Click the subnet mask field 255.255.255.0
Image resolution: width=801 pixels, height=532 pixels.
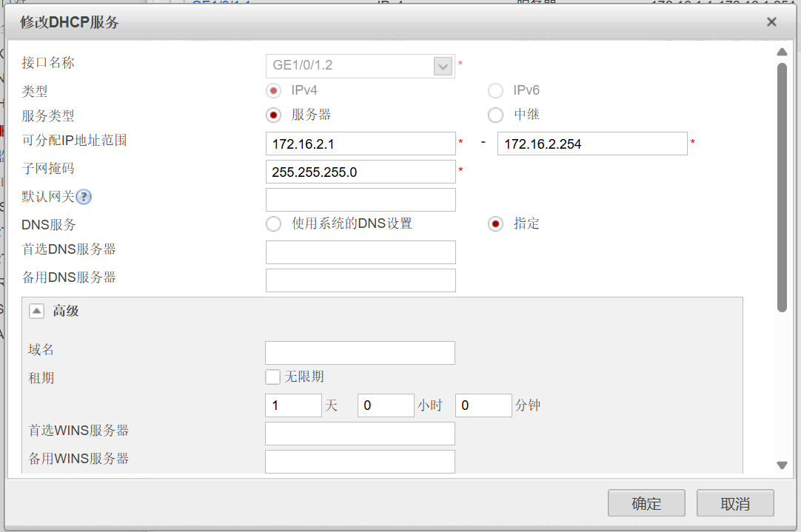361,172
